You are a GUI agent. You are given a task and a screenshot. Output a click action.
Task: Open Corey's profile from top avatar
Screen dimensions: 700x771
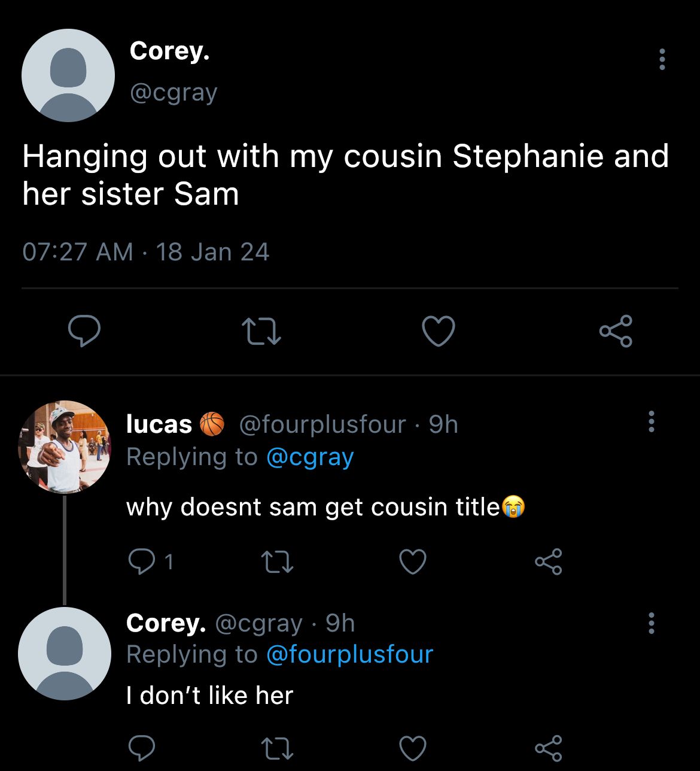(x=68, y=75)
